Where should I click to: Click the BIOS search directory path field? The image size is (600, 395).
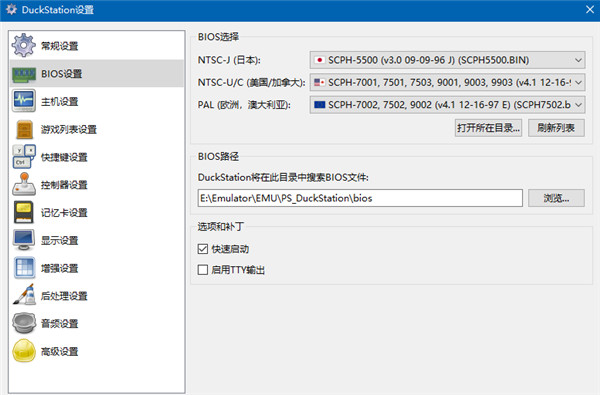coord(360,198)
